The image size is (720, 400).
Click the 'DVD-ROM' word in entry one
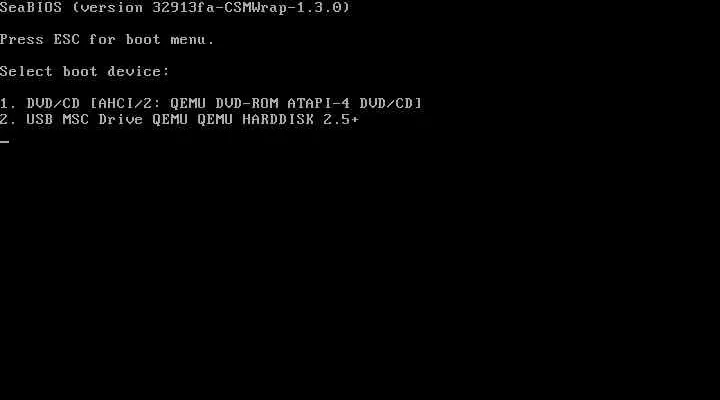[247, 103]
